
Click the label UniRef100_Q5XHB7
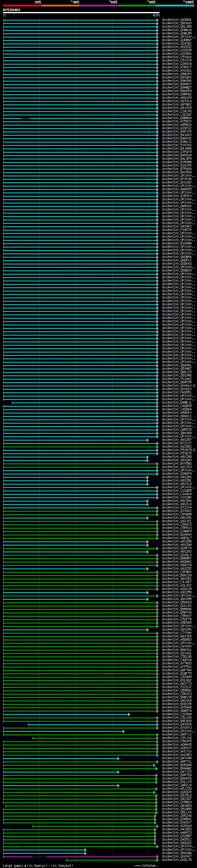coord(176,369)
